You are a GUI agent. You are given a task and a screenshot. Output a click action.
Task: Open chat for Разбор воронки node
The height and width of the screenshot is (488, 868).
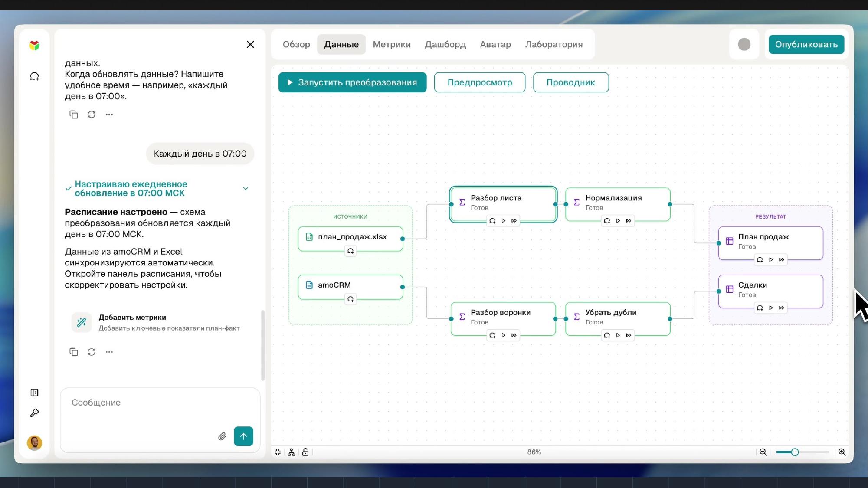[492, 335]
